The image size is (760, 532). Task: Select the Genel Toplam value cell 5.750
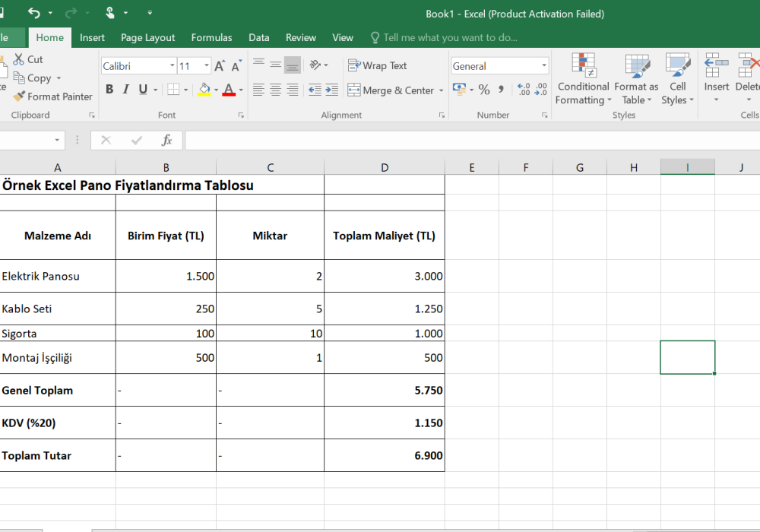point(385,390)
